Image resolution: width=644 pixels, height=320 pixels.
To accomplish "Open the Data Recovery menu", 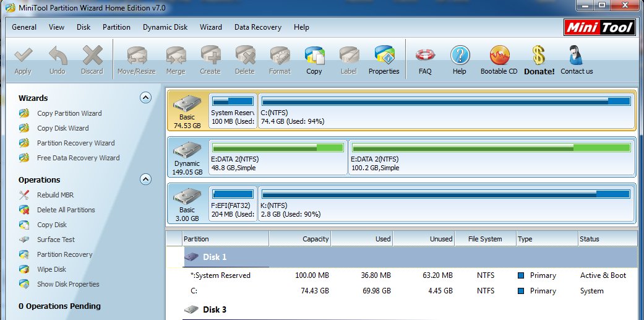I will click(258, 27).
